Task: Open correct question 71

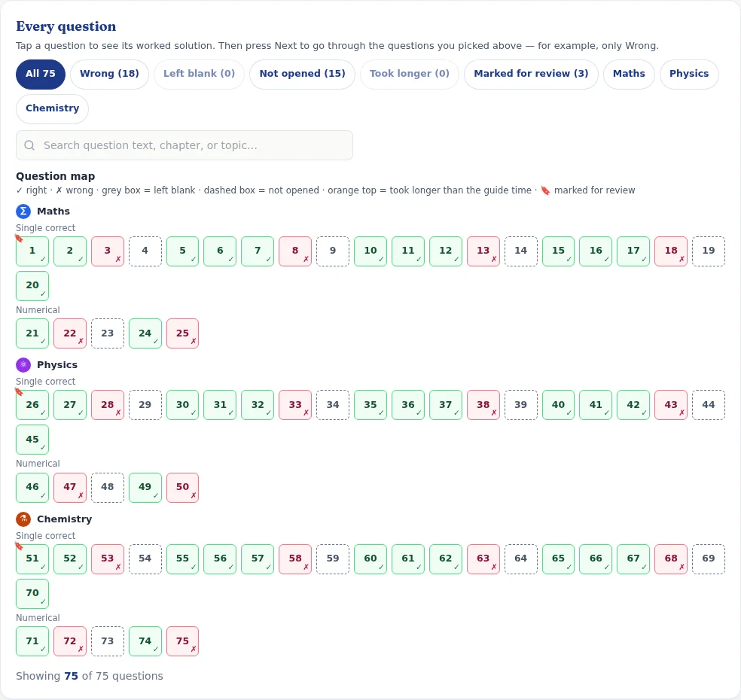Action: (x=32, y=641)
